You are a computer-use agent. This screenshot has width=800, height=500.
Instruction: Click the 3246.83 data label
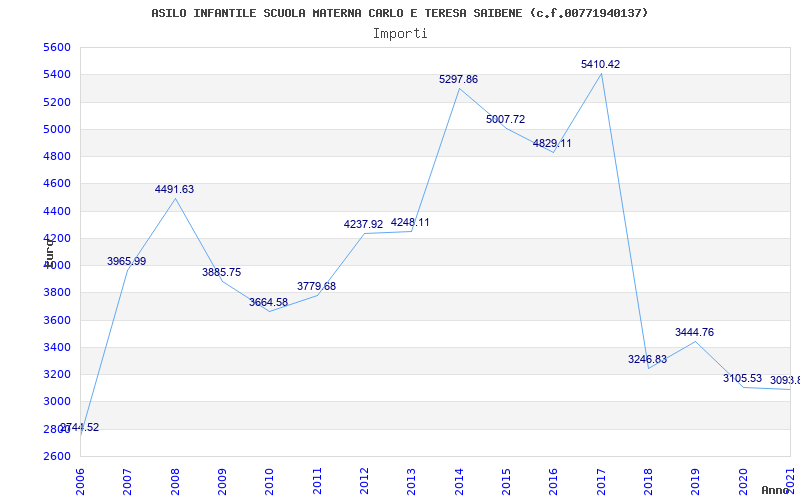[x=647, y=359]
